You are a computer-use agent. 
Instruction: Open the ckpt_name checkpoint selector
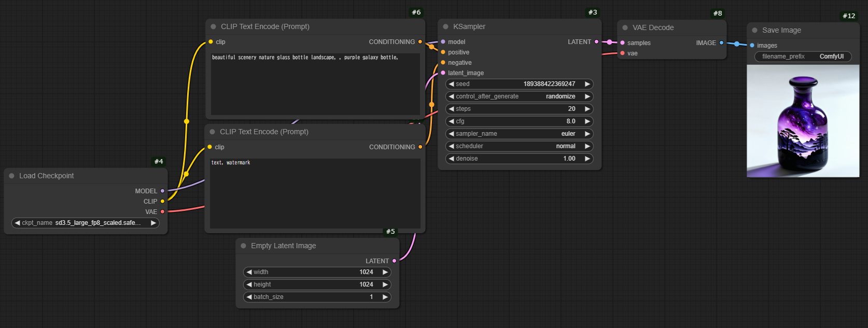coord(86,223)
